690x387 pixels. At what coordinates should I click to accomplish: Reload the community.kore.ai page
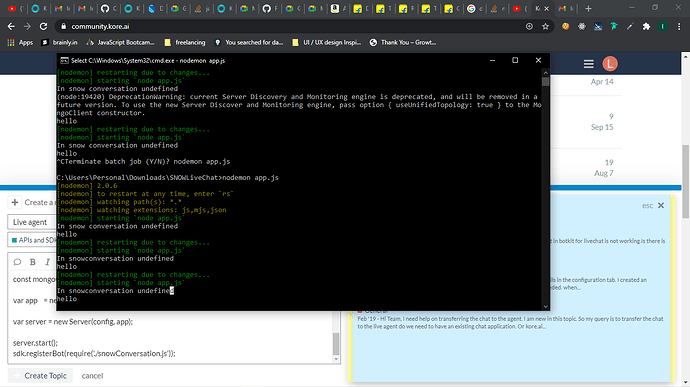43,26
